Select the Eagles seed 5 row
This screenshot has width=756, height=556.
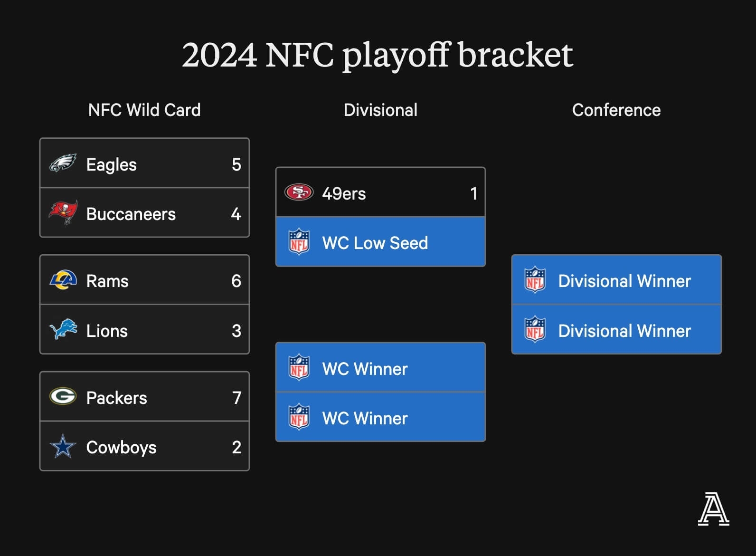click(144, 164)
